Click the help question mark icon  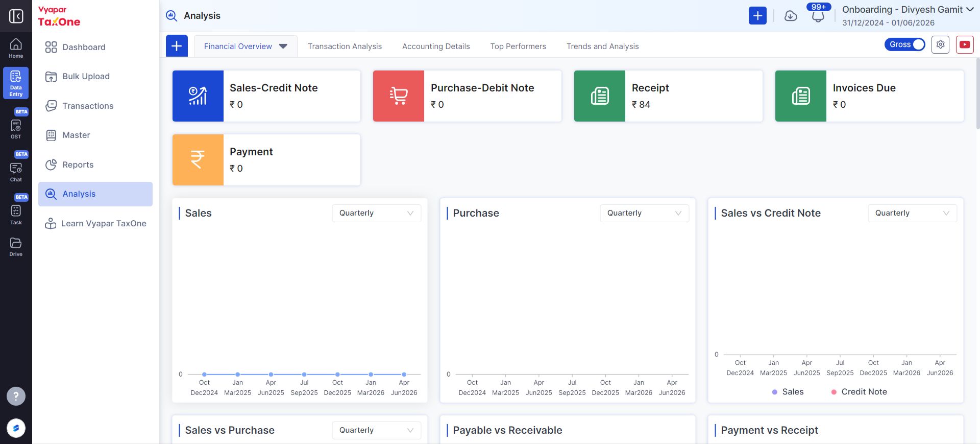16,396
